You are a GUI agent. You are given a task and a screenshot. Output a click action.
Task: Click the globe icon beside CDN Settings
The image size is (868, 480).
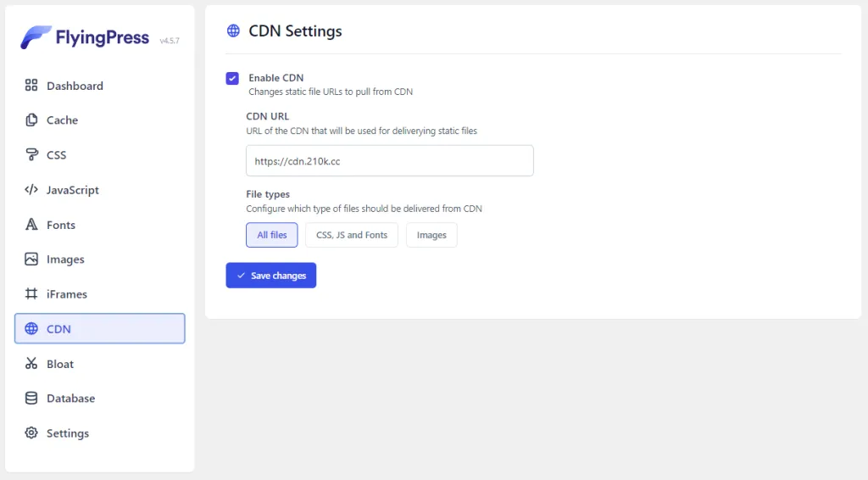point(233,31)
